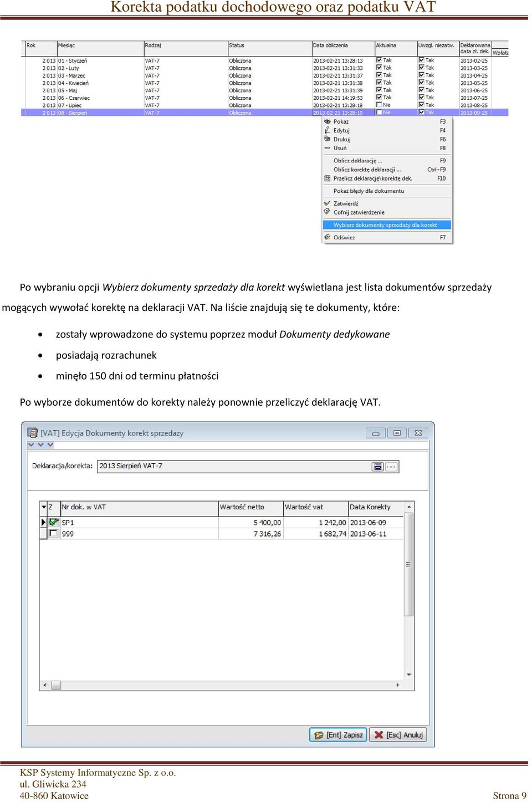Screen dimensions: 532x802
Task: Click the VAT edit window title icon
Action: pos(33,433)
